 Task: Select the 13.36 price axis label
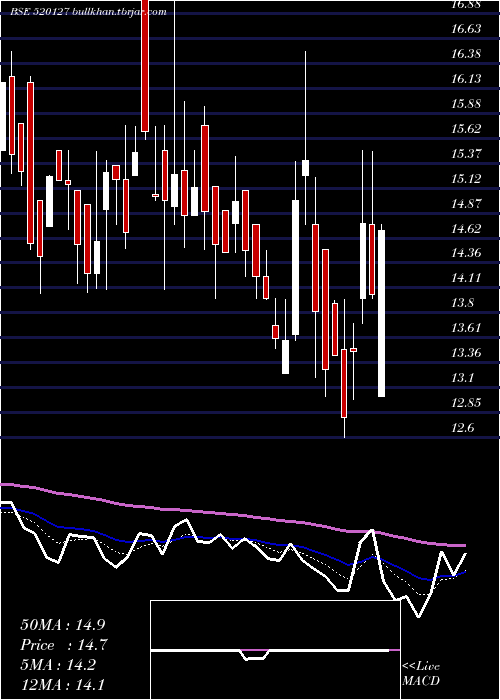pyautogui.click(x=466, y=353)
